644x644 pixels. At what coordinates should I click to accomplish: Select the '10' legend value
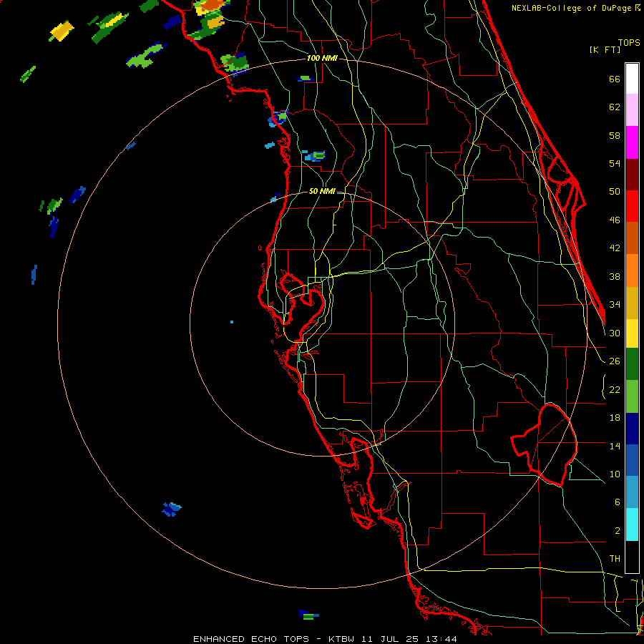click(615, 474)
